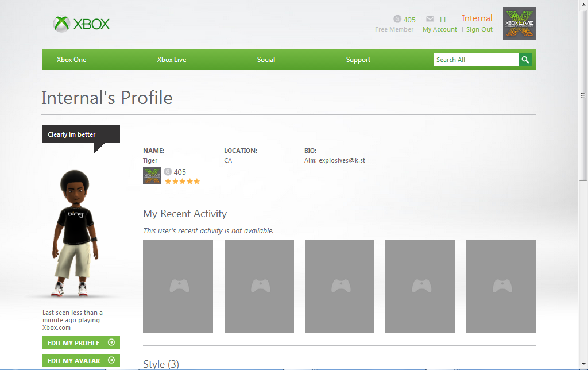Open the Xbox Live menu
588x370 pixels.
(171, 60)
